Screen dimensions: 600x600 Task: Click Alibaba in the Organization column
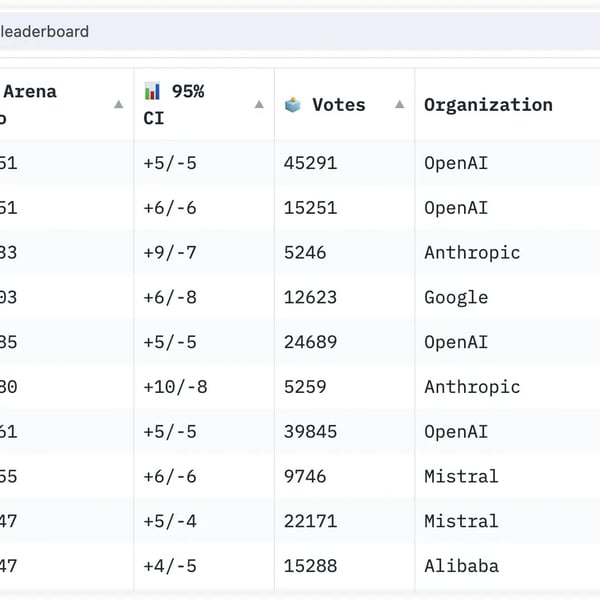click(461, 566)
